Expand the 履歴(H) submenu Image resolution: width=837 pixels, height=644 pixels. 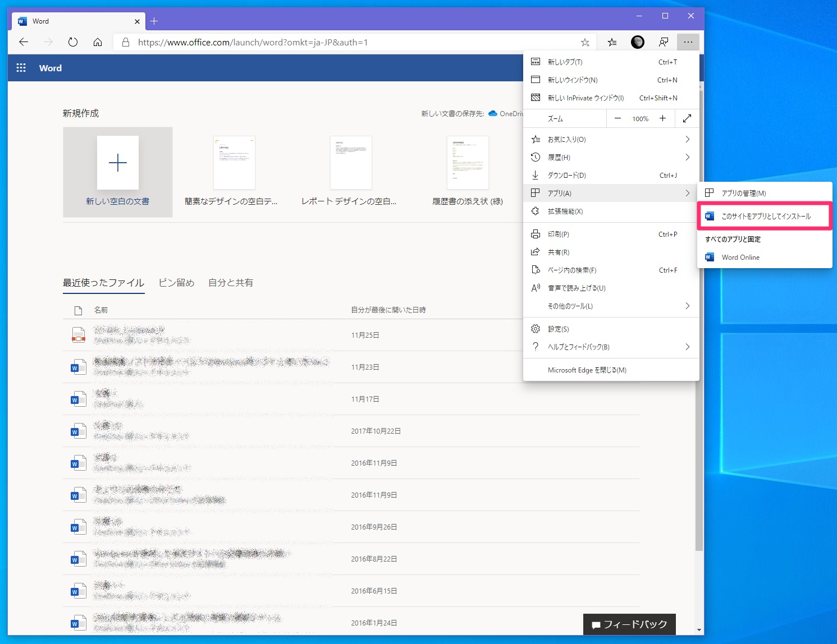(x=611, y=157)
